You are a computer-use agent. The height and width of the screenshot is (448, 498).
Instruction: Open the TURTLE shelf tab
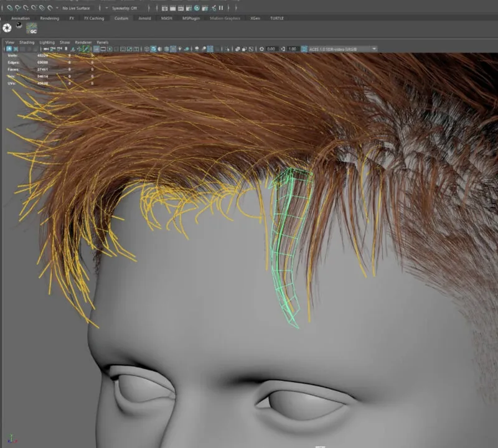276,19
